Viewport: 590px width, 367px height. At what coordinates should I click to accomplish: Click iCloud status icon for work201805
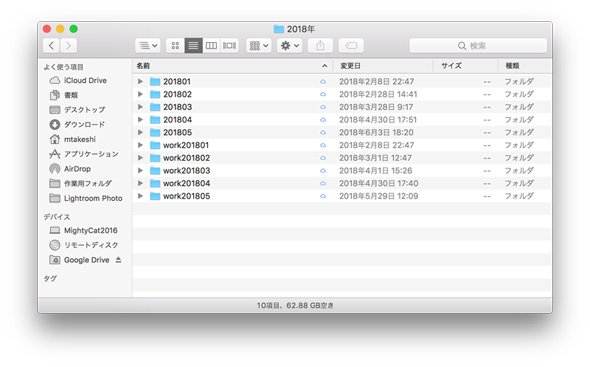click(323, 196)
